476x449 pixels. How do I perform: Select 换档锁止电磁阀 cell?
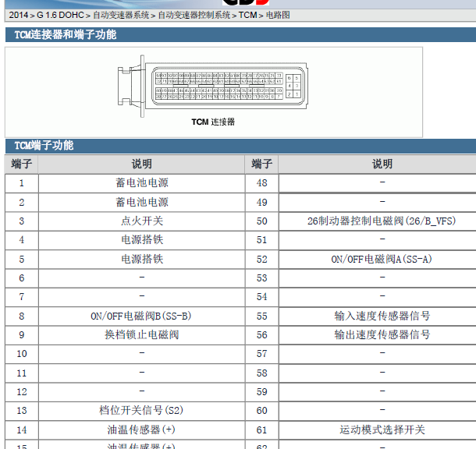[x=142, y=335]
